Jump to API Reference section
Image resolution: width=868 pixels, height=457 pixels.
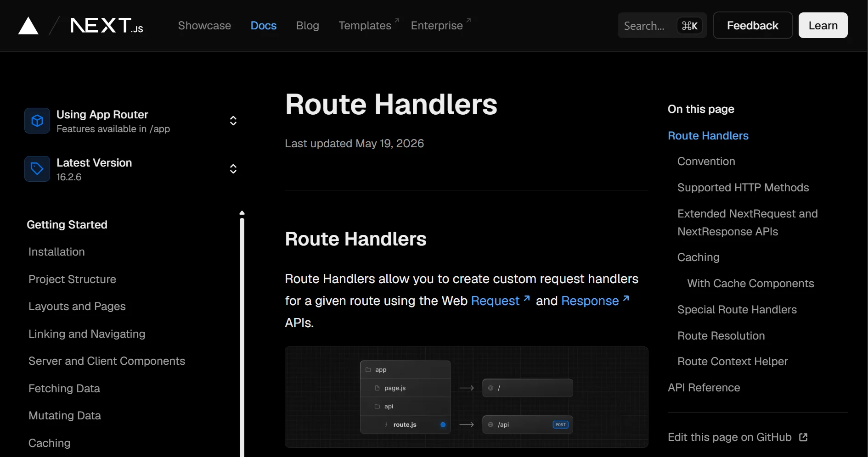tap(704, 388)
